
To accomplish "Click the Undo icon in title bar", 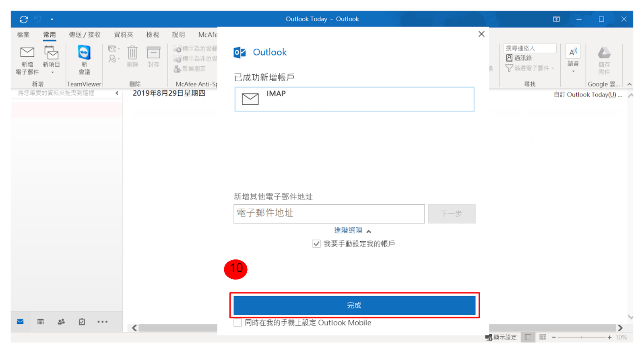I will 38,19.
